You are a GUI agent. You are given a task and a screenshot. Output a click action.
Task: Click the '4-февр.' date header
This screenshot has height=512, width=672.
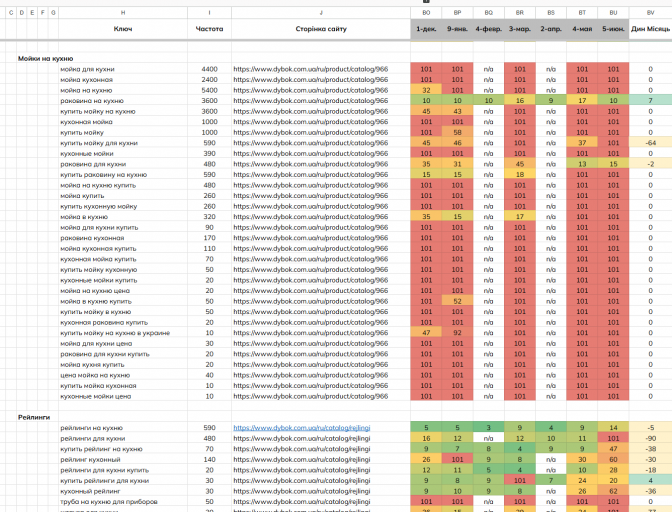489,29
